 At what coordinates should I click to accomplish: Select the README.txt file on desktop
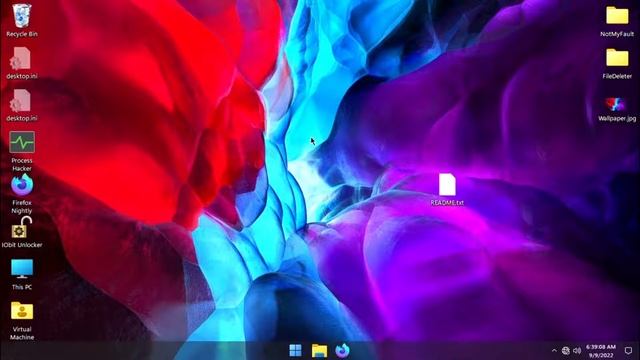click(447, 189)
